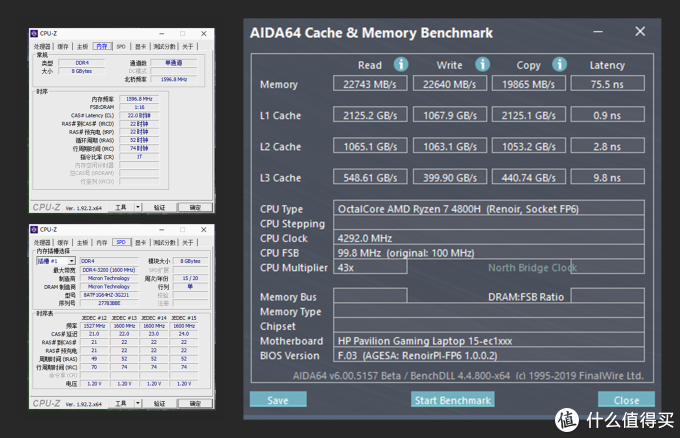Click the L3 Cache Latency value 9.8 ns
This screenshot has height=438, width=680.
point(607,177)
